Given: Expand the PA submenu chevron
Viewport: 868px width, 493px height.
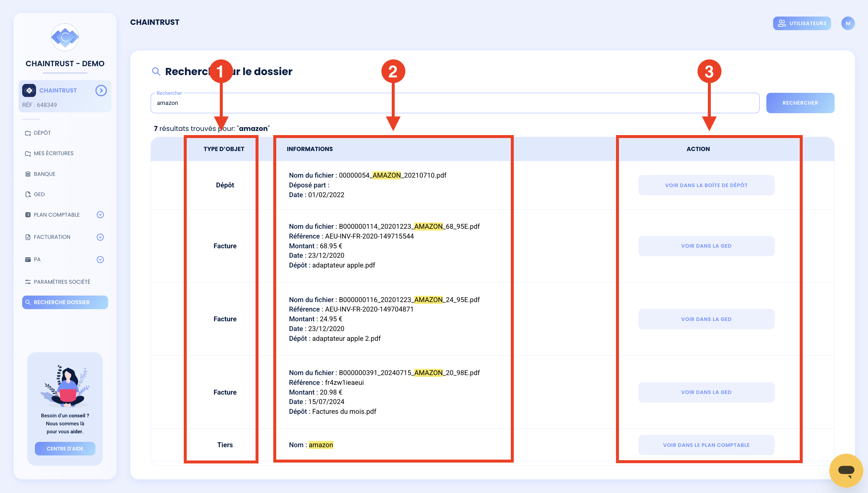Looking at the screenshot, I should pos(100,260).
